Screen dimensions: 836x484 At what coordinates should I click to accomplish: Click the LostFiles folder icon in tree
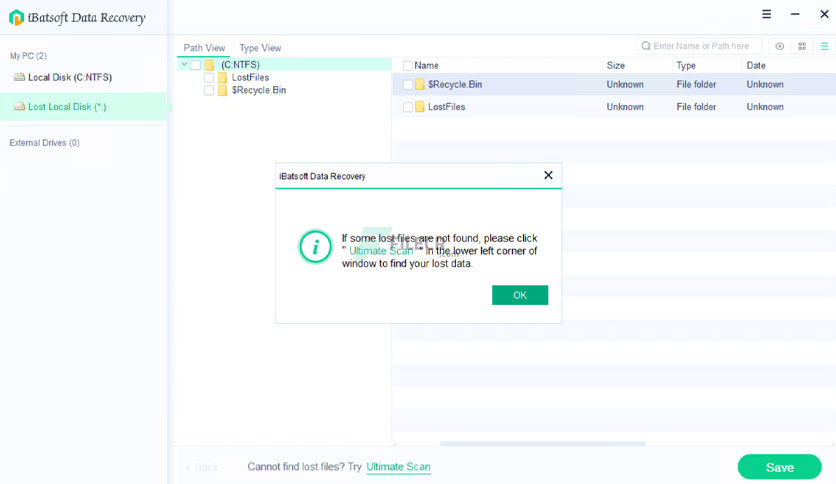click(222, 78)
